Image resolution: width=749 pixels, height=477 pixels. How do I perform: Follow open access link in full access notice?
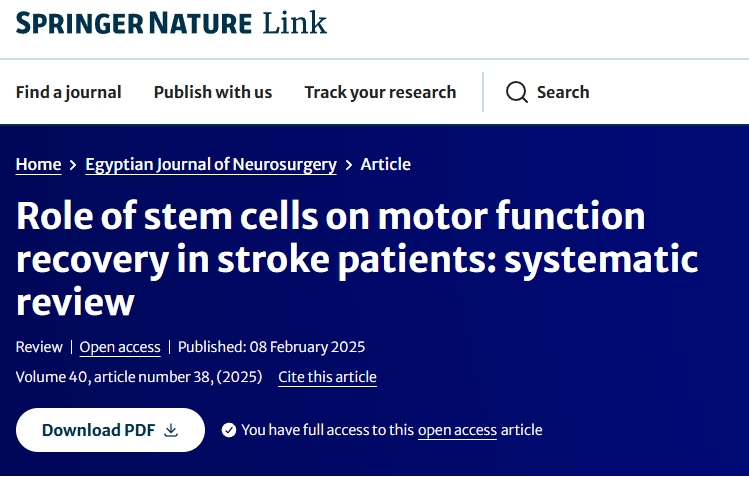click(x=457, y=430)
